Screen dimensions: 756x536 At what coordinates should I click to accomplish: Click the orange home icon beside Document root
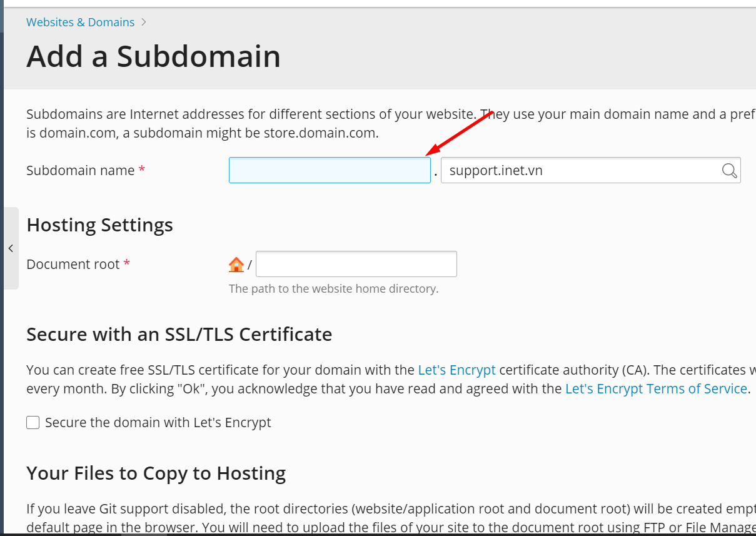click(236, 265)
